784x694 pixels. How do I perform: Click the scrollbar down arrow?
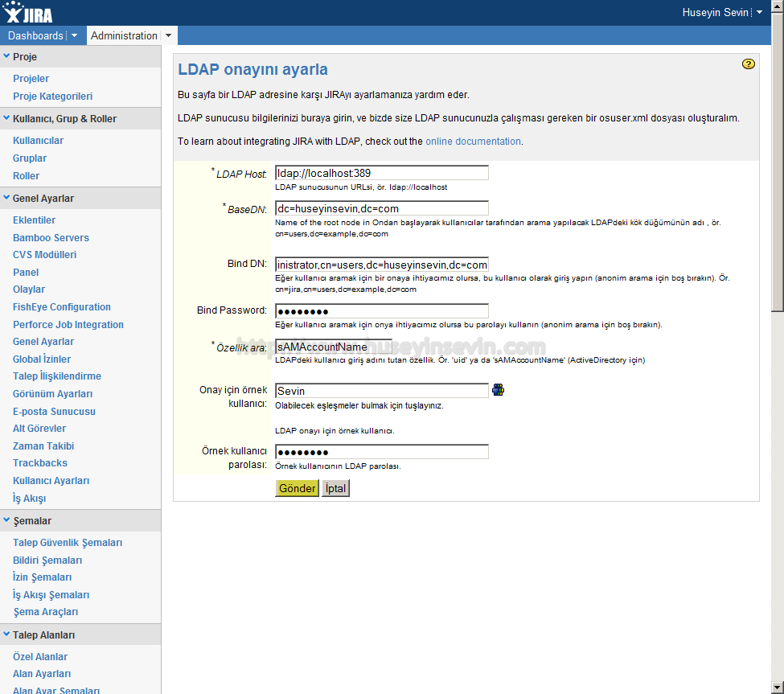[778, 688]
